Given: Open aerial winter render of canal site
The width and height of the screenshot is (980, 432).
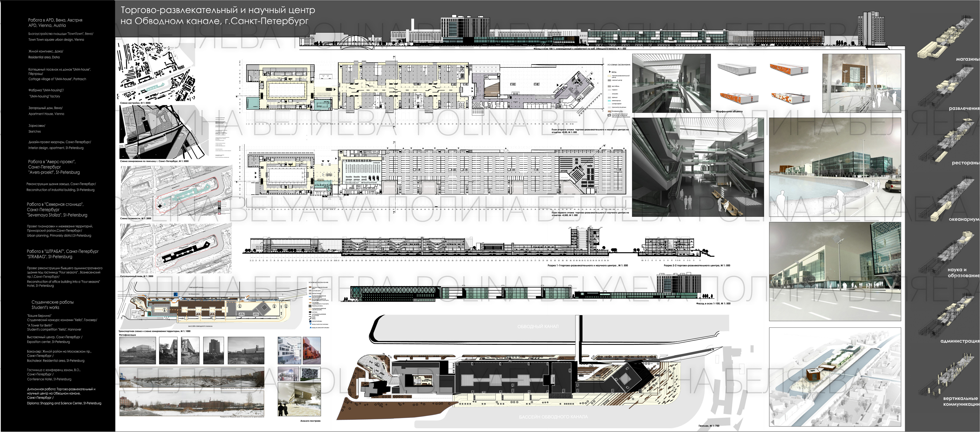Looking at the screenshot, I should [x=835, y=376].
